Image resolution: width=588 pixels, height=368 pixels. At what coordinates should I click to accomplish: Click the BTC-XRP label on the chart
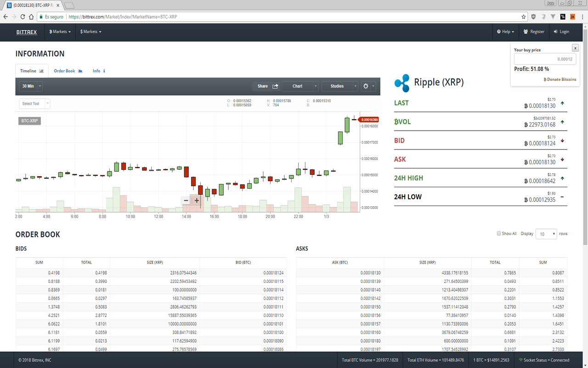click(x=30, y=121)
